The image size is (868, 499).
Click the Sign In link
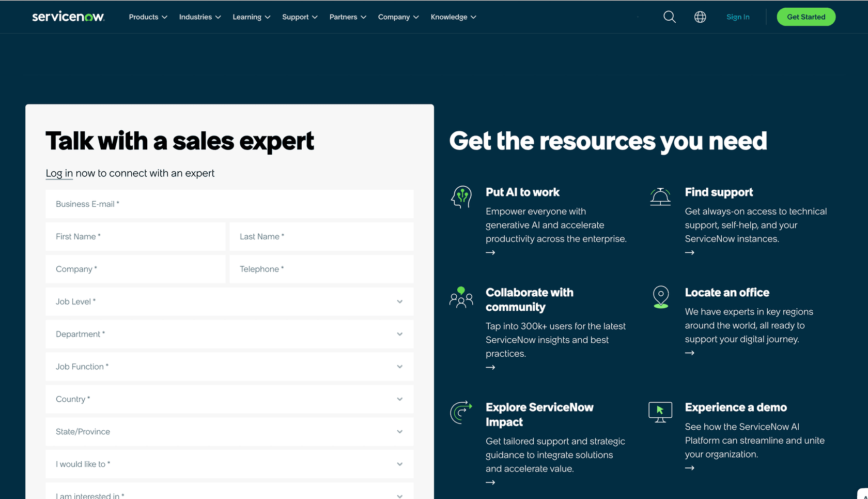(x=738, y=17)
